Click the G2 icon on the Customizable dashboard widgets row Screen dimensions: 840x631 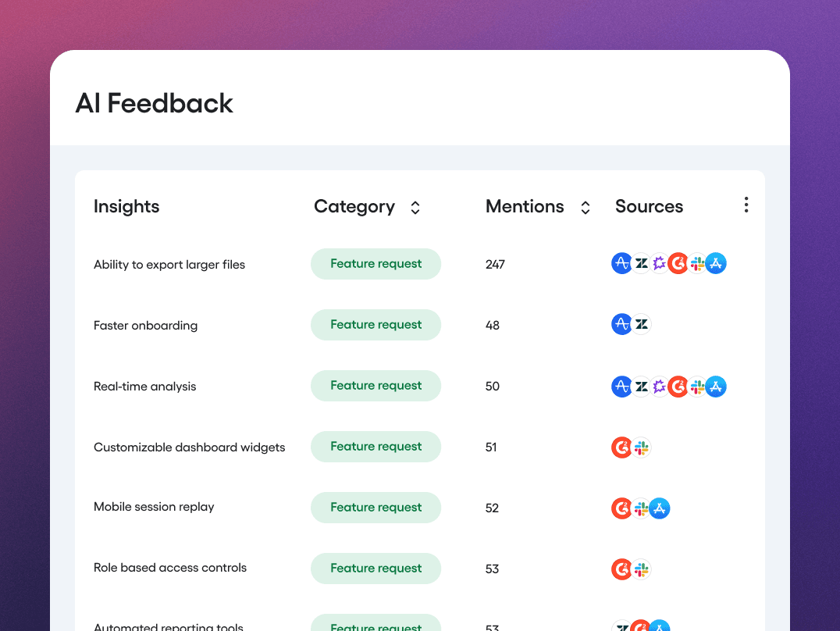click(x=622, y=447)
